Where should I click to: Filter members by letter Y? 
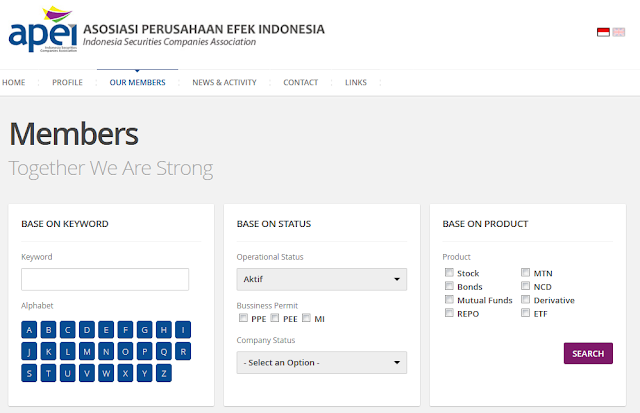coord(144,373)
